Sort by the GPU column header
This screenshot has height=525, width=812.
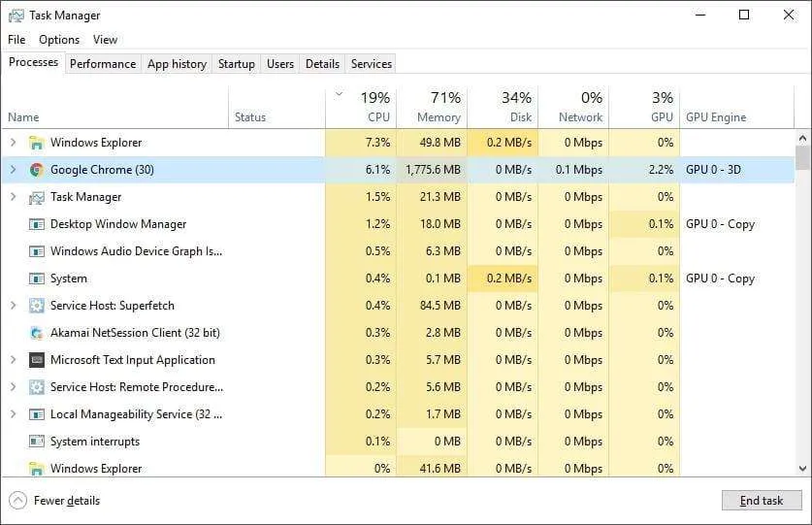pos(644,108)
